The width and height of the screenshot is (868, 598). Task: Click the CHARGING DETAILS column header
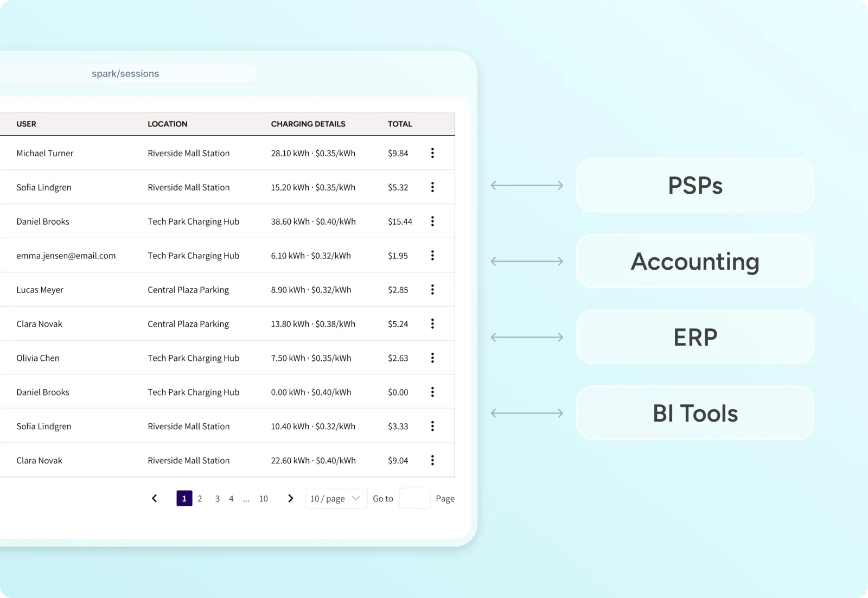308,124
